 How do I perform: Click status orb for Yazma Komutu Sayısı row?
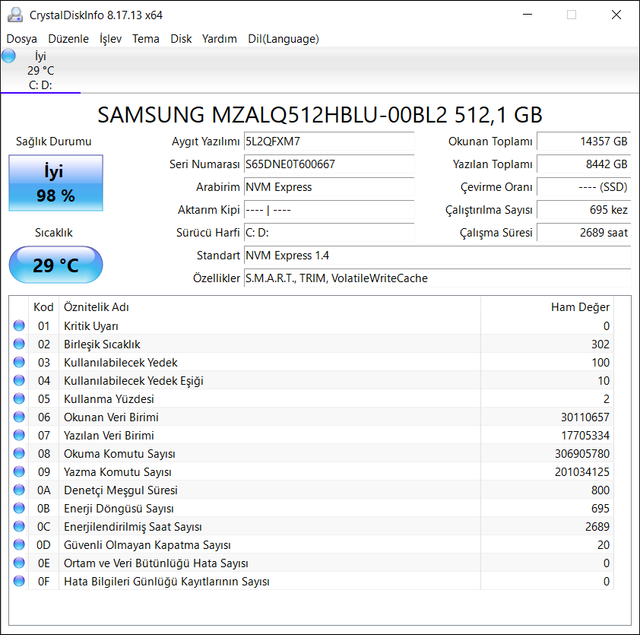click(x=19, y=471)
